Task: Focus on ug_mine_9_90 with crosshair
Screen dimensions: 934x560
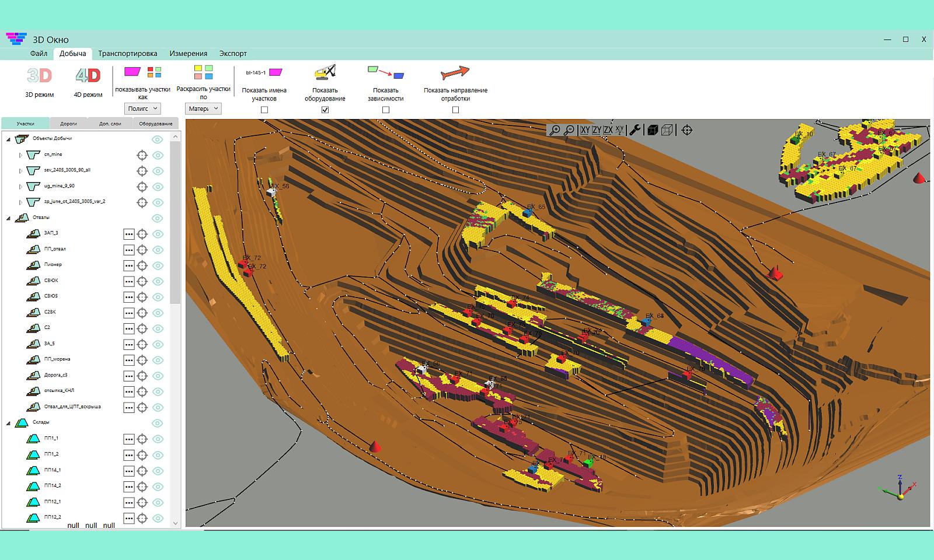Action: pos(142,187)
